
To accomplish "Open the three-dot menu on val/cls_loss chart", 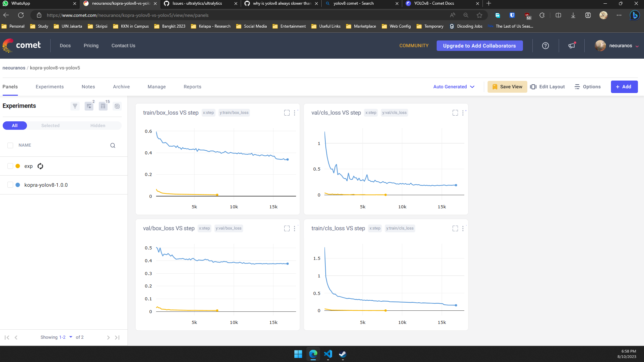I will coord(464,113).
